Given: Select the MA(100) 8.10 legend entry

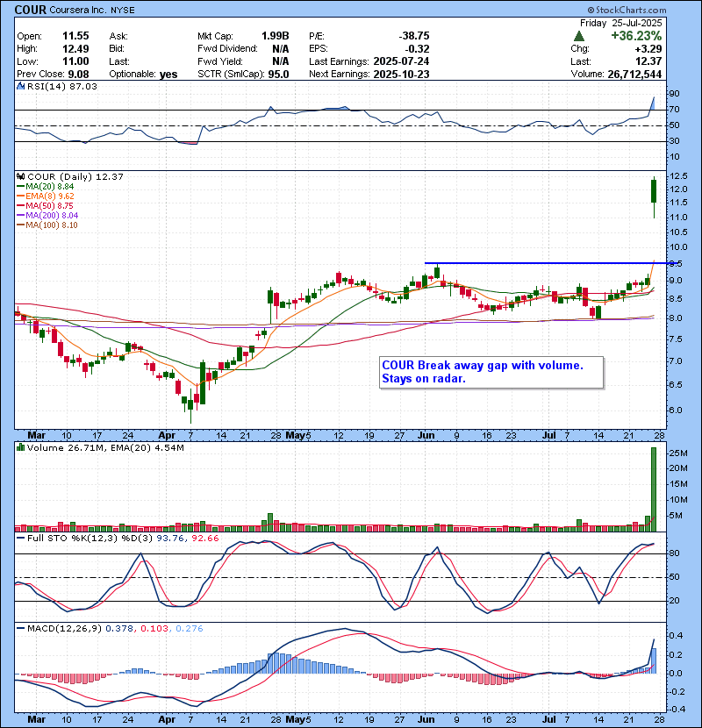Looking at the screenshot, I should pyautogui.click(x=47, y=225).
